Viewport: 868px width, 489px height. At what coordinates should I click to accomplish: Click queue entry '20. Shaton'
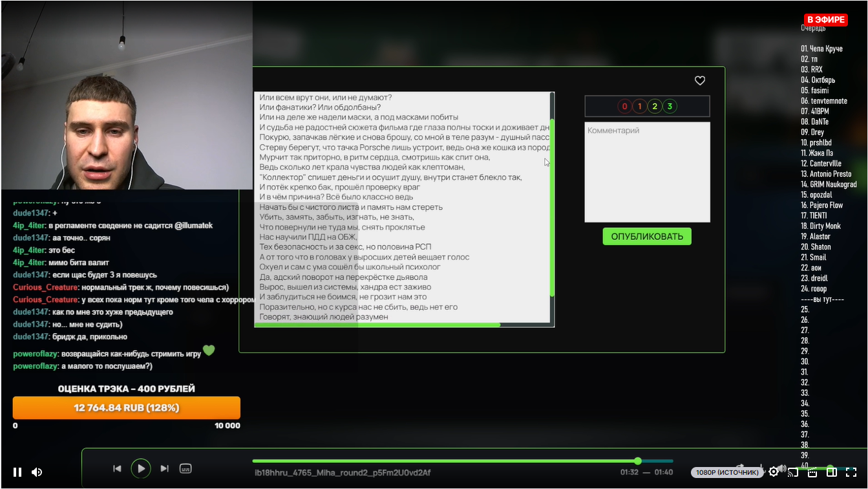pyautogui.click(x=816, y=247)
